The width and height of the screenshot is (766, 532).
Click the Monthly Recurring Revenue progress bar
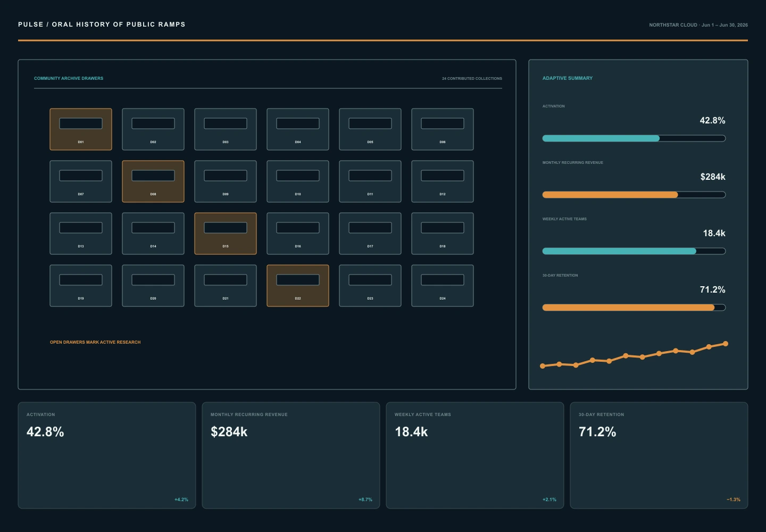[x=634, y=195]
